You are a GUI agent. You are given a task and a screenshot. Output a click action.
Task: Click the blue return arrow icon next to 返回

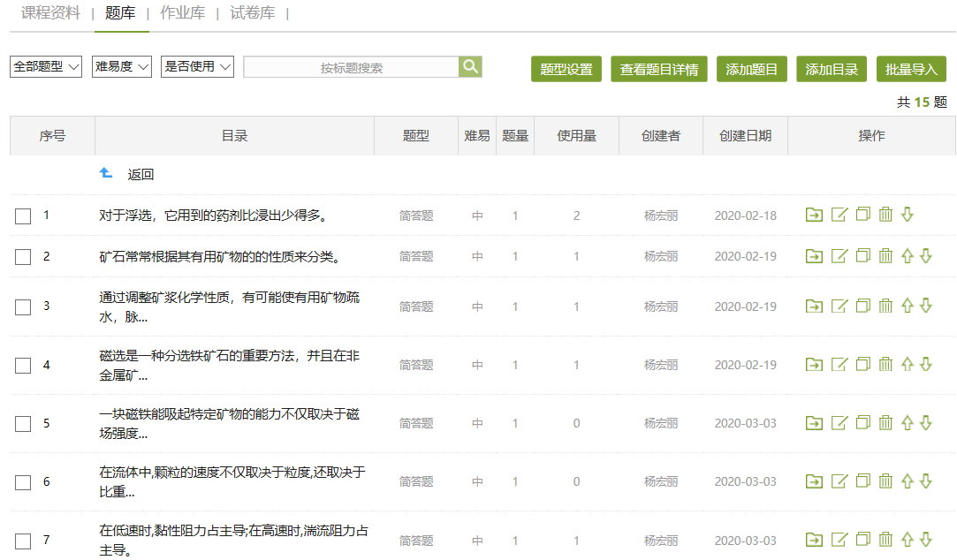107,174
